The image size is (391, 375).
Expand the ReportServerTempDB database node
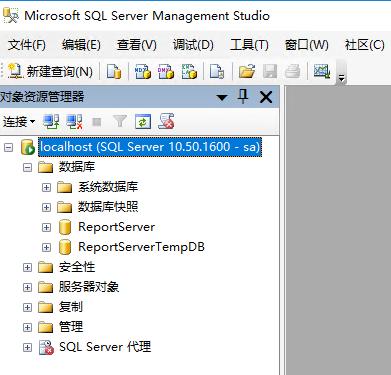coord(46,247)
